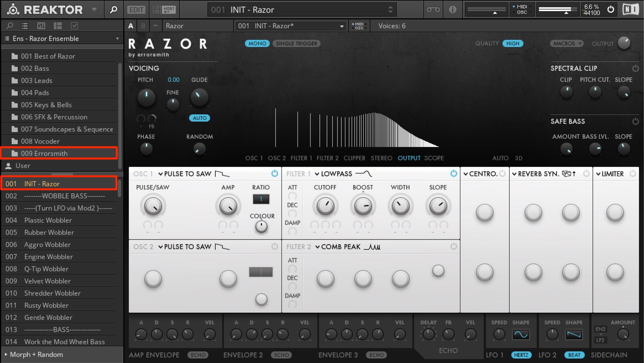Switch display to CLIPPER view

[x=355, y=158]
